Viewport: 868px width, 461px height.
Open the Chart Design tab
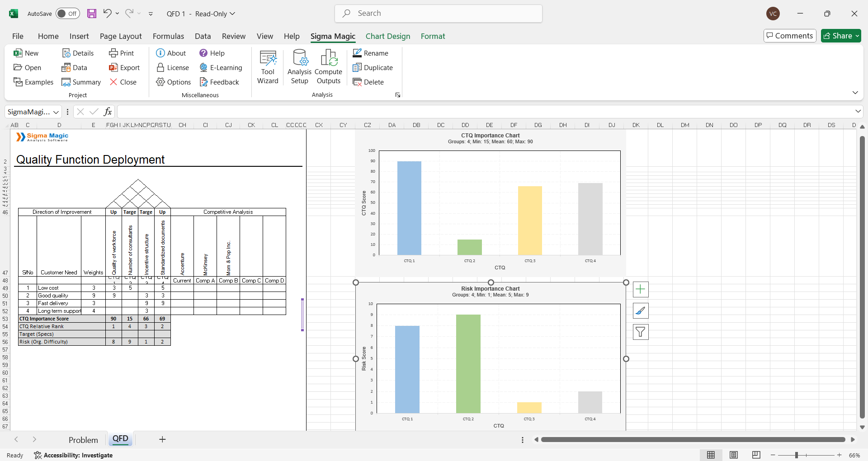[387, 36]
